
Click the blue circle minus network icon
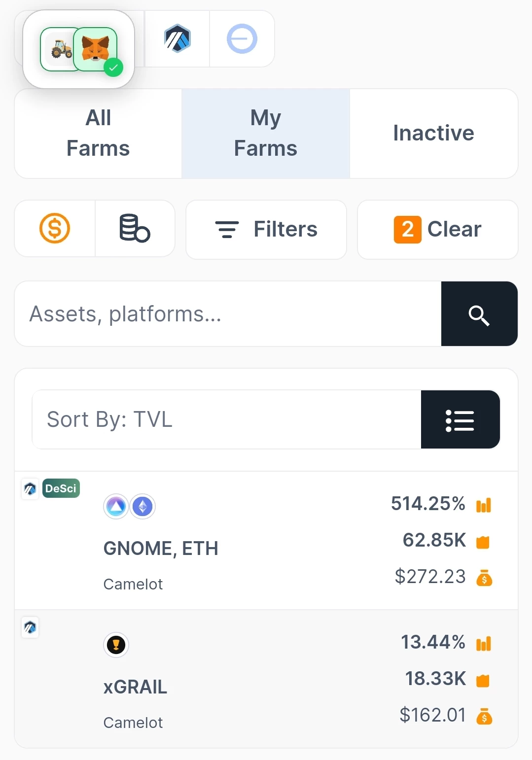pyautogui.click(x=242, y=38)
